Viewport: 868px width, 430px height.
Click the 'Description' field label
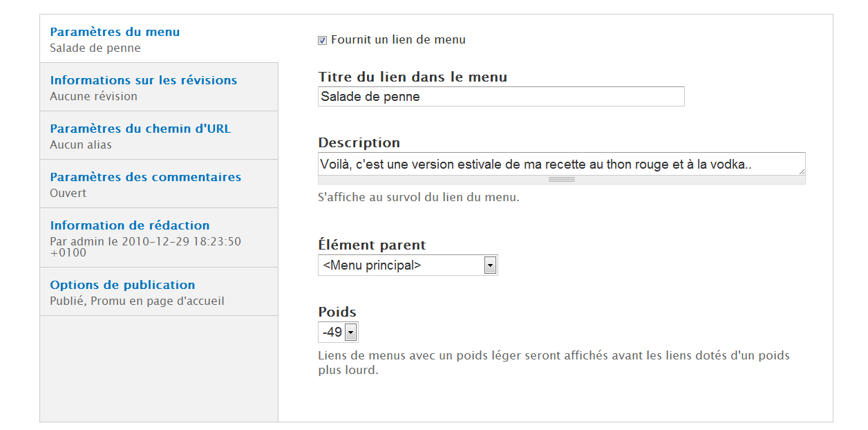click(x=359, y=143)
